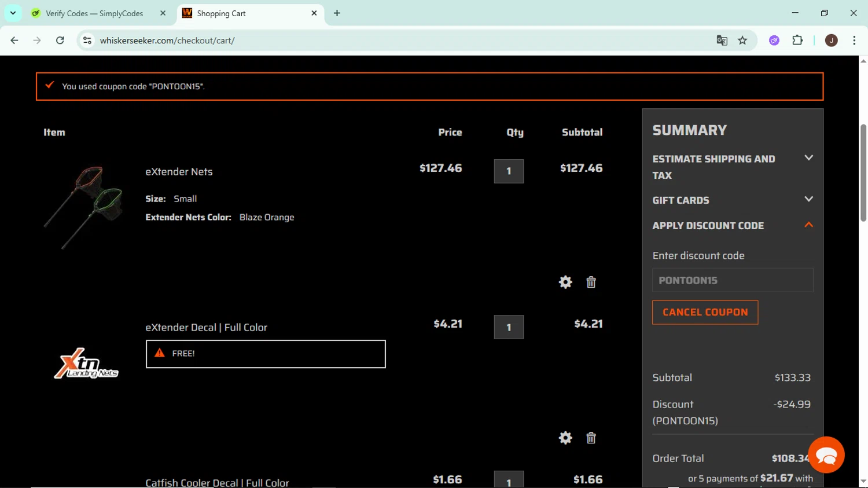Image resolution: width=868 pixels, height=488 pixels.
Task: Go back to previous page
Action: 14,41
